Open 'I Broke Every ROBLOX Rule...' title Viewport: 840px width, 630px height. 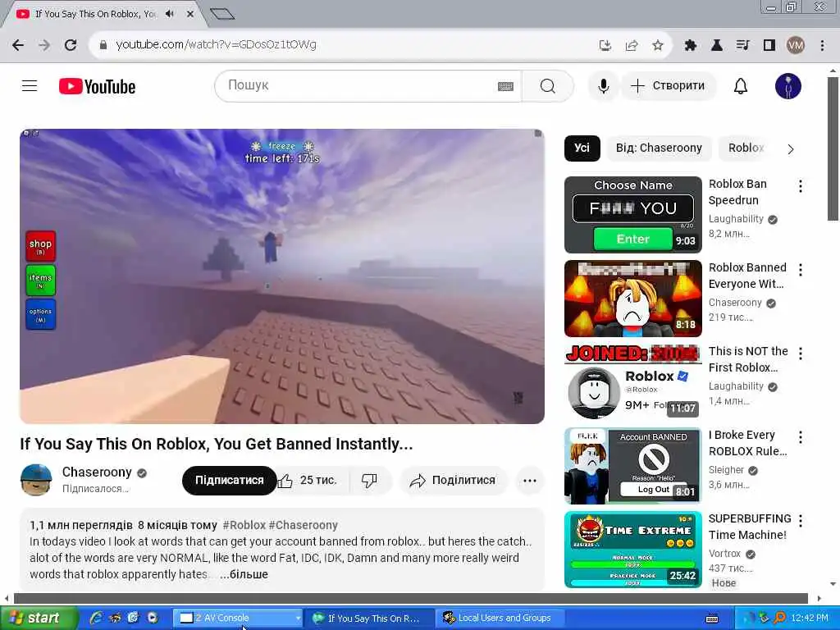pyautogui.click(x=748, y=443)
